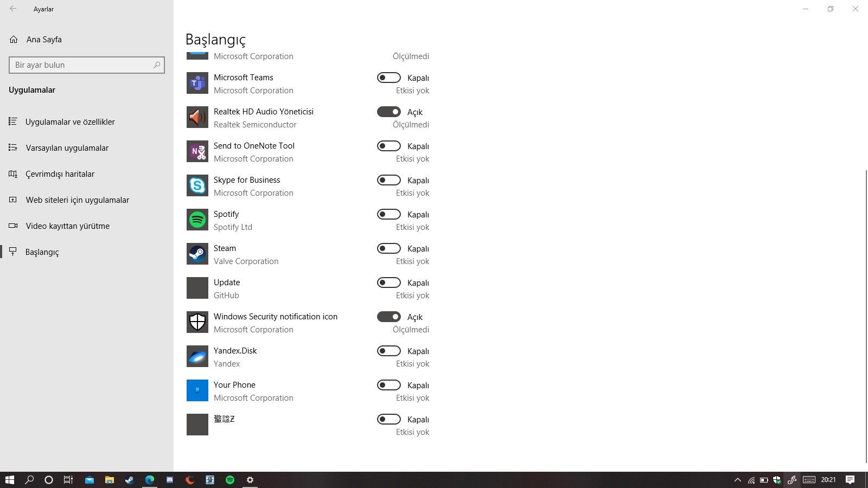This screenshot has height=488, width=868.
Task: Click the Send to OneNote Tool icon
Action: 197,152
